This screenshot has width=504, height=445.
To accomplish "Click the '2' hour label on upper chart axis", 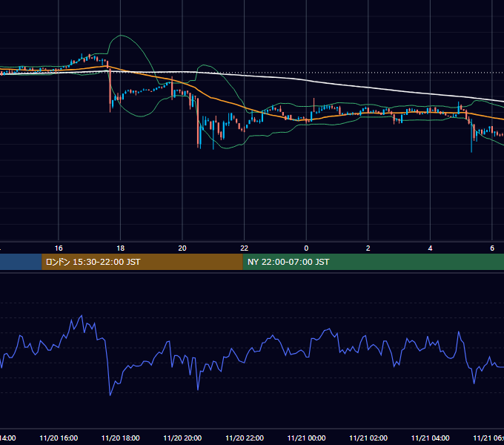I will click(368, 248).
